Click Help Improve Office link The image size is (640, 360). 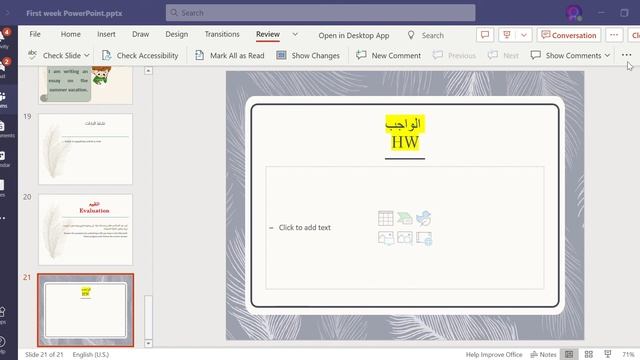click(494, 354)
